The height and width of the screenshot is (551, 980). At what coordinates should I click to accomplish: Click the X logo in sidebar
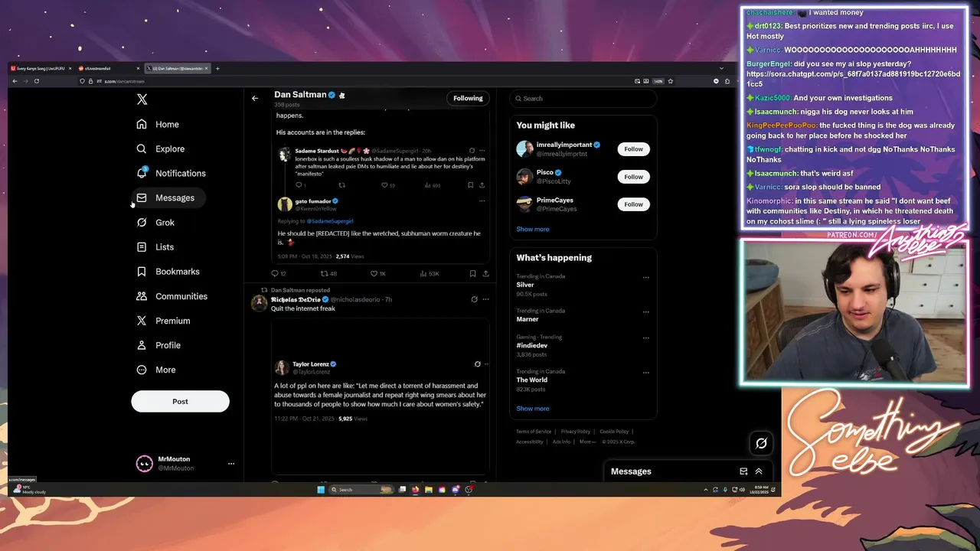(142, 99)
